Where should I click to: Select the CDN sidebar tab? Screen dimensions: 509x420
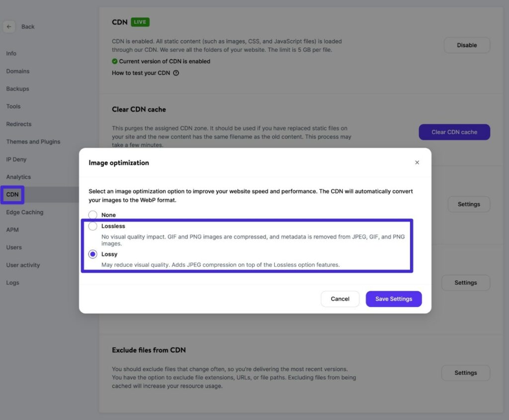[x=12, y=194]
